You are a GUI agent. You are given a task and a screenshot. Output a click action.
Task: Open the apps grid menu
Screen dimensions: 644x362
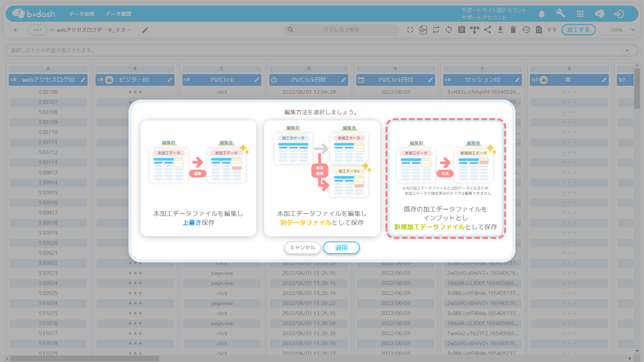pyautogui.click(x=580, y=14)
